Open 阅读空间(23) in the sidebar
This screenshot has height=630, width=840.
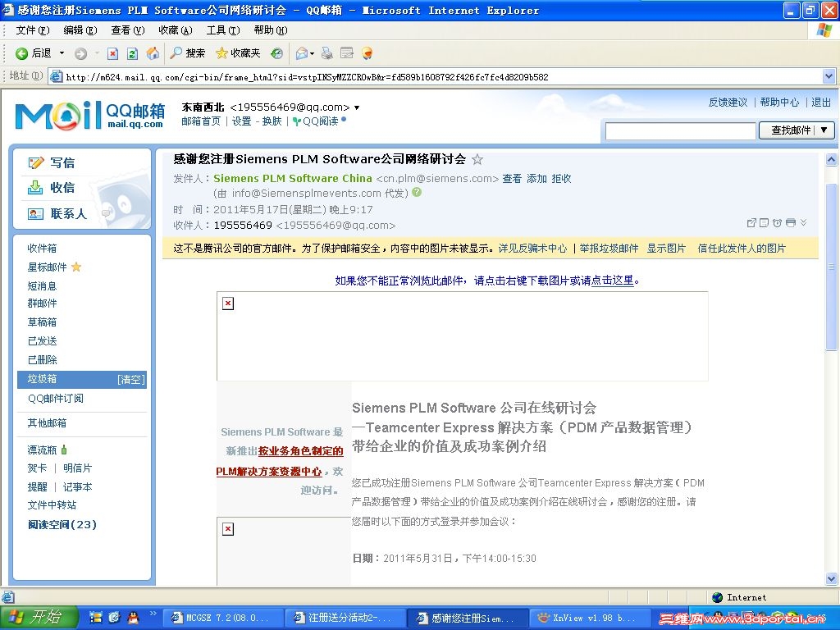(x=62, y=524)
